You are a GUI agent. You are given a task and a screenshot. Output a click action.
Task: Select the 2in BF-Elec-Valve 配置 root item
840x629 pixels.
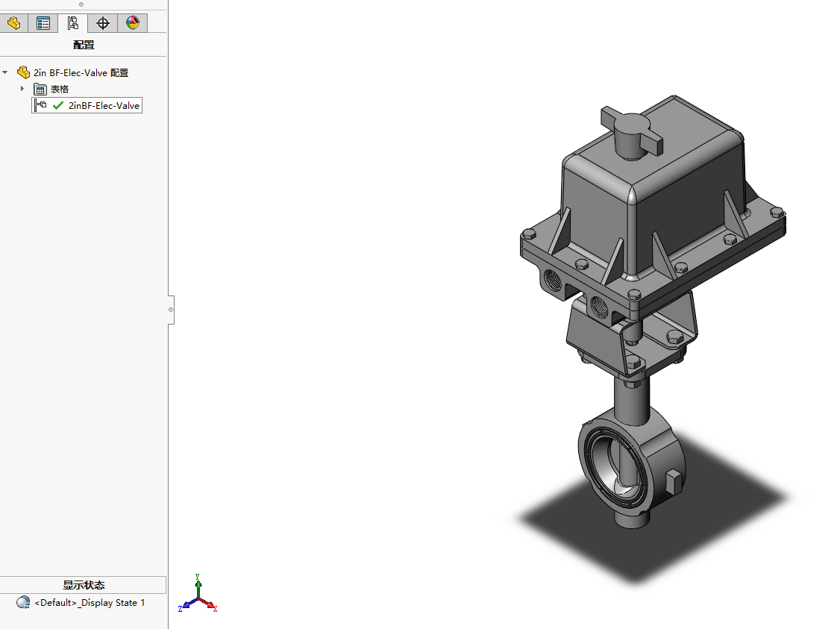[81, 73]
